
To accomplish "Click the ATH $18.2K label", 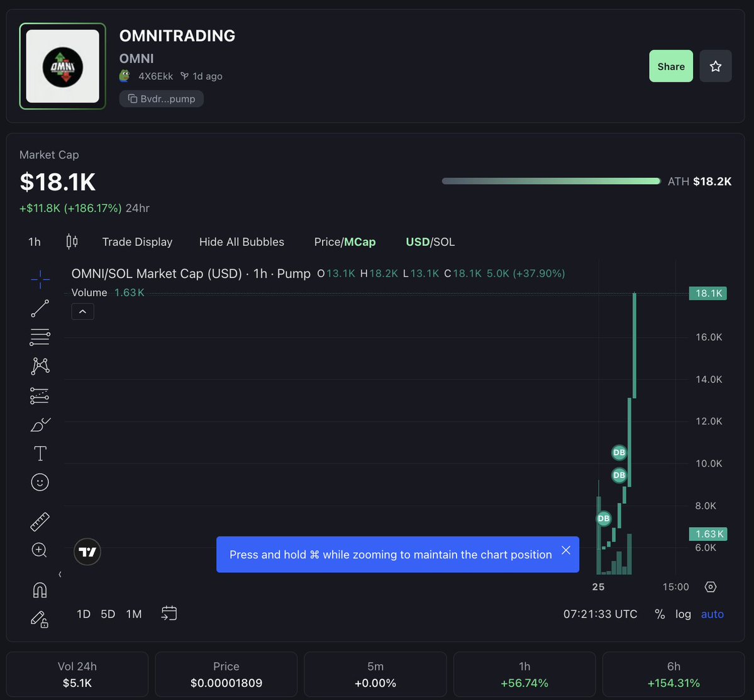I will 699,181.
